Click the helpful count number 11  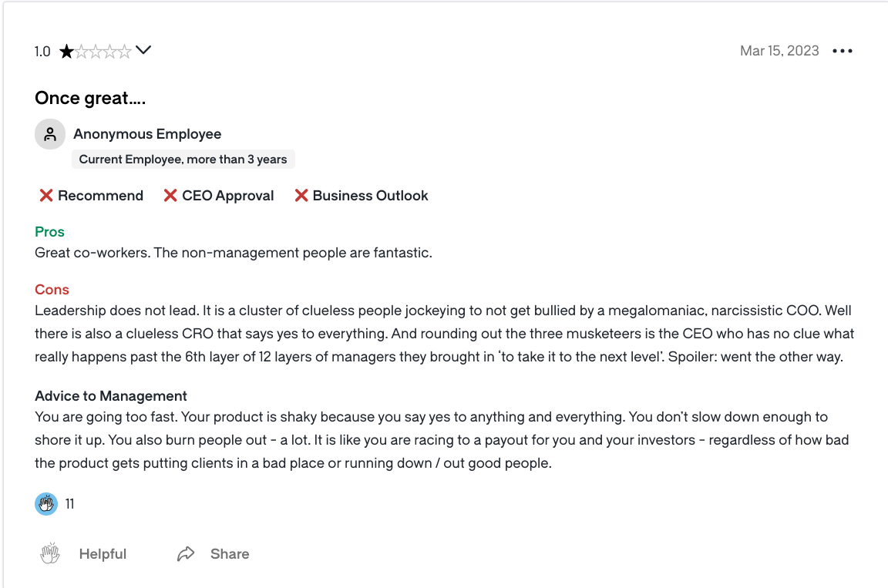tap(69, 504)
